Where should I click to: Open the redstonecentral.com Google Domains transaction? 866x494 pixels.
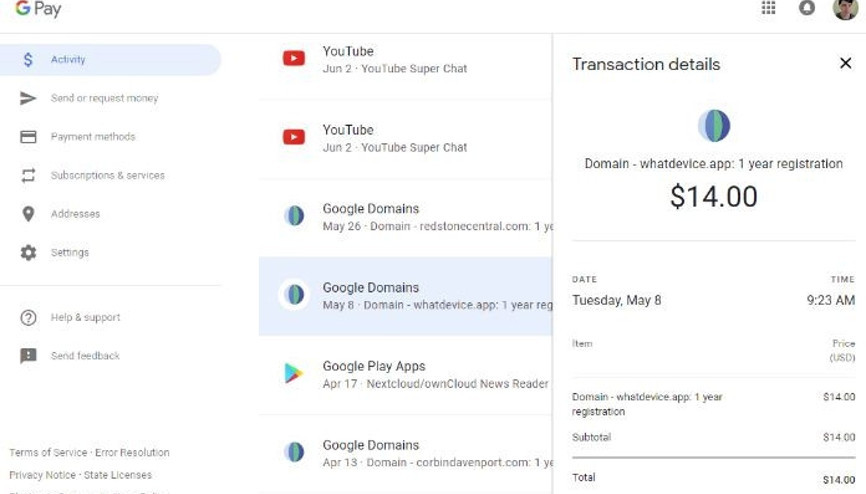(x=405, y=217)
